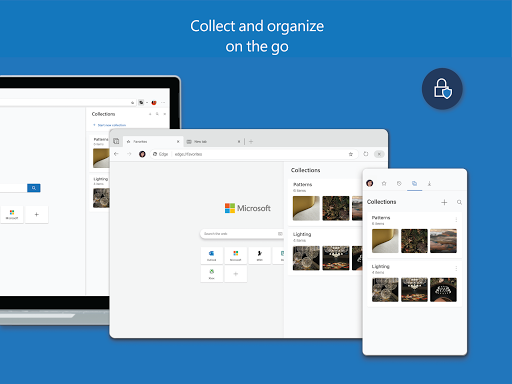Click Start new collection link on laptop
The image size is (512, 384).
pos(110,125)
